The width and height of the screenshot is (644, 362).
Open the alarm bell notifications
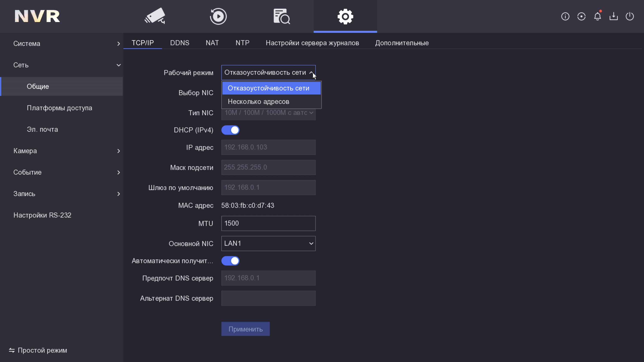(x=597, y=17)
